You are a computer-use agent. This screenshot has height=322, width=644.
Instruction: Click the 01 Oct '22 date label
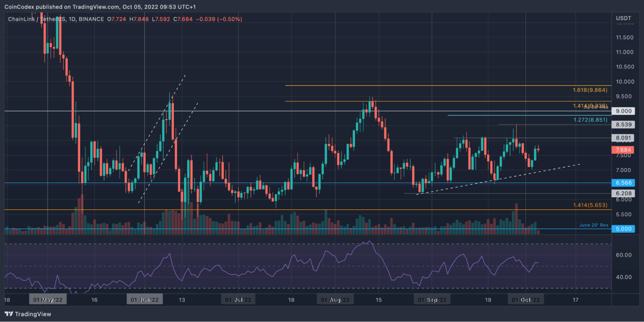pyautogui.click(x=526, y=299)
